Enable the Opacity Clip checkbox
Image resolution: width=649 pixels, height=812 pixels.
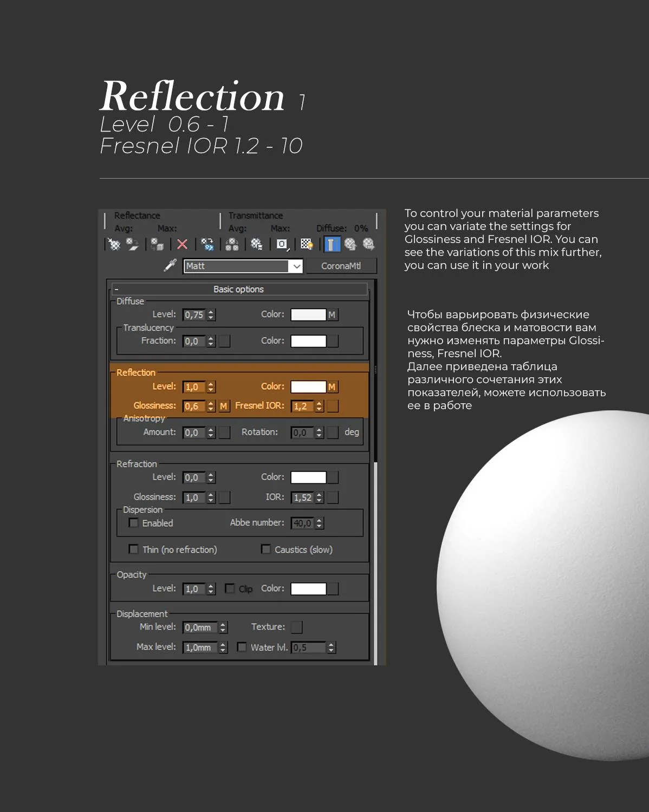[x=230, y=588]
